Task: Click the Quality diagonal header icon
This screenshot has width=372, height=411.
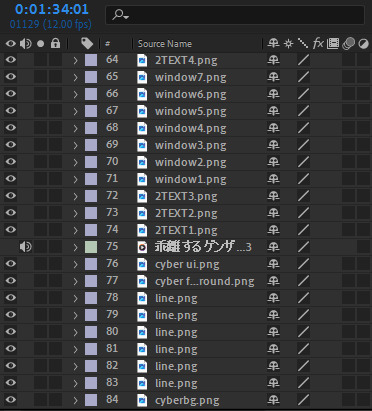Action: [303, 44]
